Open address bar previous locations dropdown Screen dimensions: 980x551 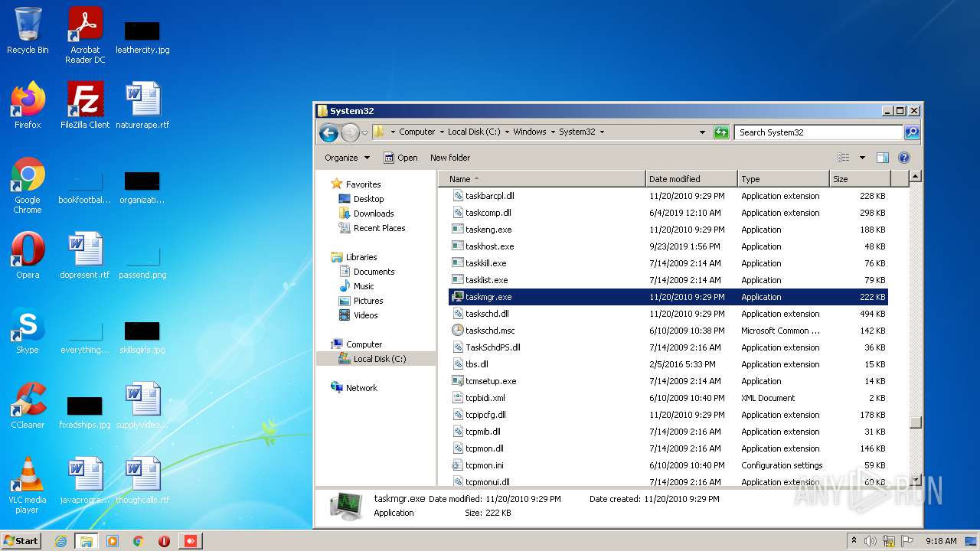[702, 132]
